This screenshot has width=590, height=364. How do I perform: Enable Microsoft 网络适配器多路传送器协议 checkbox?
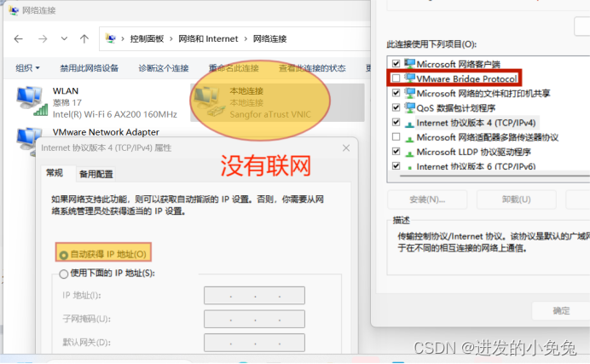(x=396, y=137)
